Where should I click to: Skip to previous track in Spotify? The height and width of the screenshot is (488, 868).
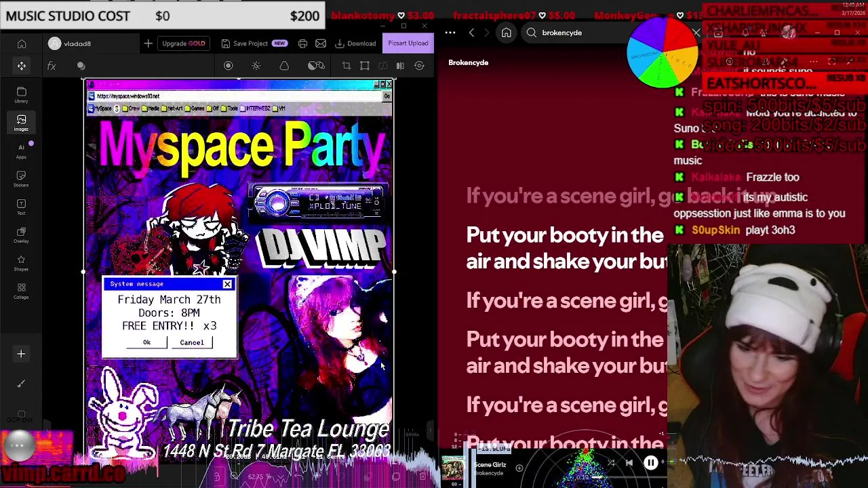[629, 463]
